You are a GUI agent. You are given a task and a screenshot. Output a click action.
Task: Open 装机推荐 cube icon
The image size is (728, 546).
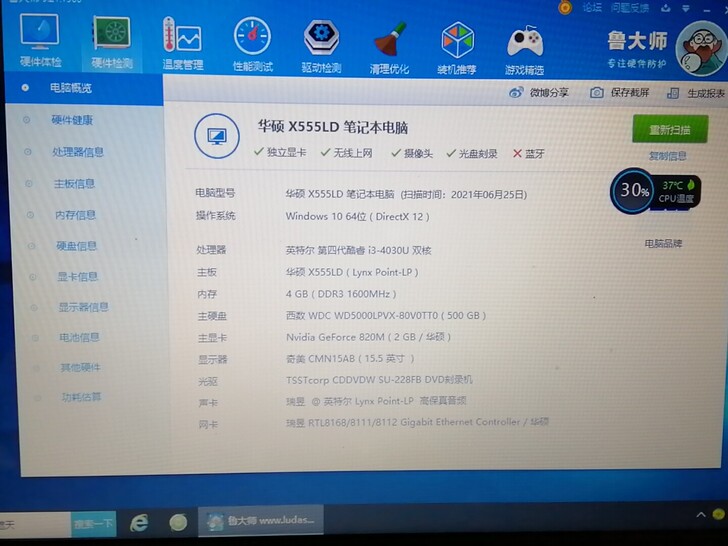(x=457, y=48)
